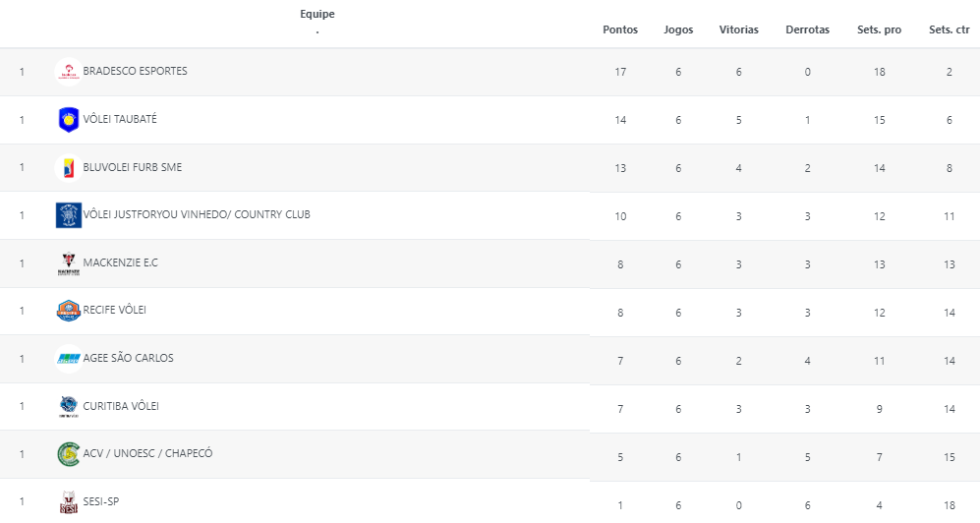
Task: Click the Sets. ctr column header
Action: click(x=950, y=30)
